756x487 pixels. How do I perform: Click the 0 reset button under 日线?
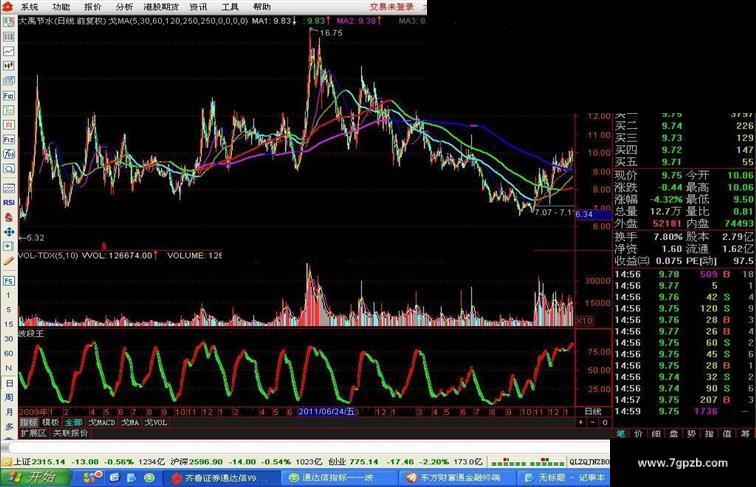(x=605, y=422)
